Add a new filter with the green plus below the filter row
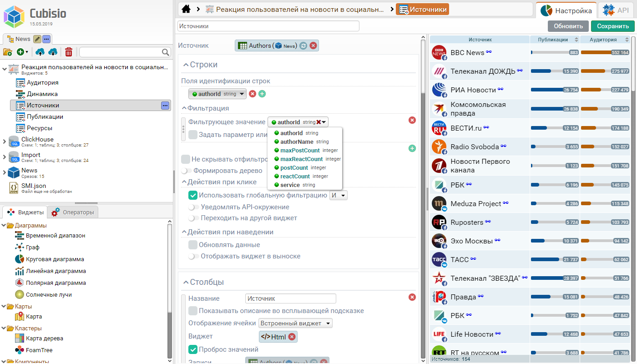 coord(412,148)
